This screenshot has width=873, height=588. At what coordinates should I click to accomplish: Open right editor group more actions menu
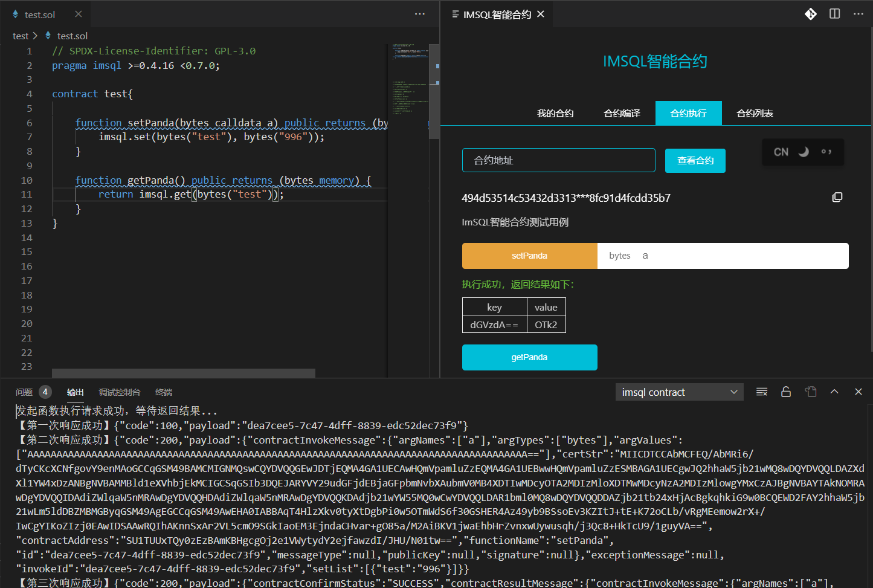click(x=859, y=14)
